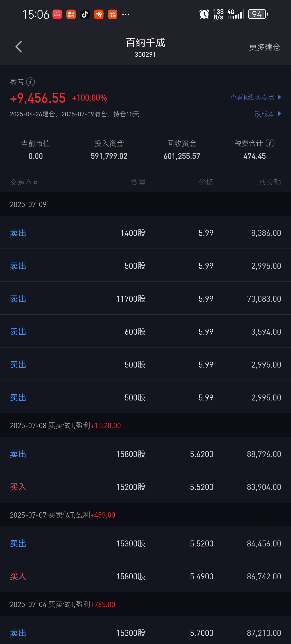Expand the arrow beside 查看K线买卖点
The height and width of the screenshot is (644, 291).
pyautogui.click(x=279, y=97)
